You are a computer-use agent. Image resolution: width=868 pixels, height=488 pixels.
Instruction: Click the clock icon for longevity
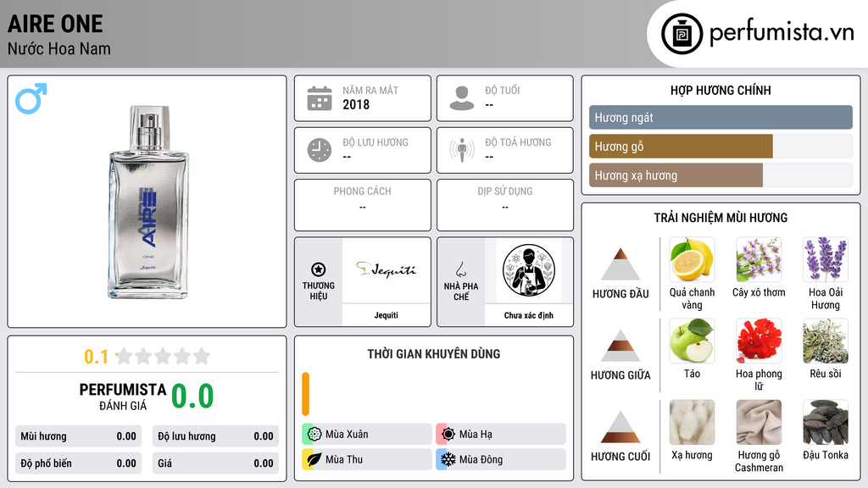click(320, 150)
